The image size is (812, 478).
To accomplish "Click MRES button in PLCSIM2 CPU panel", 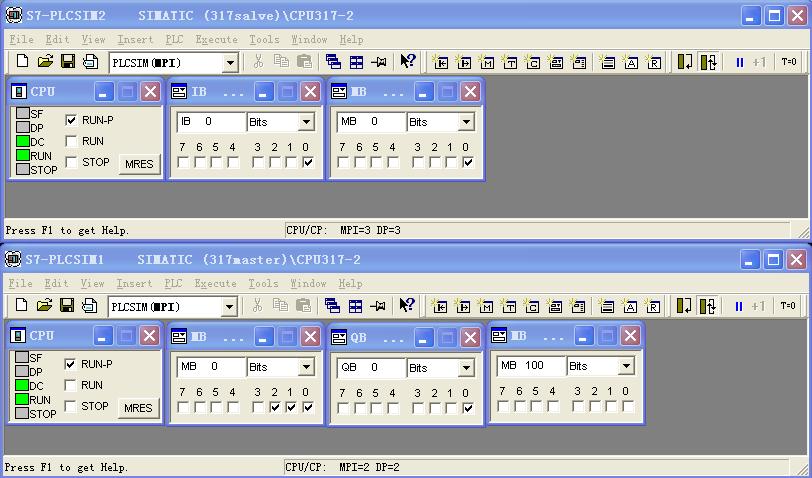I will click(139, 164).
